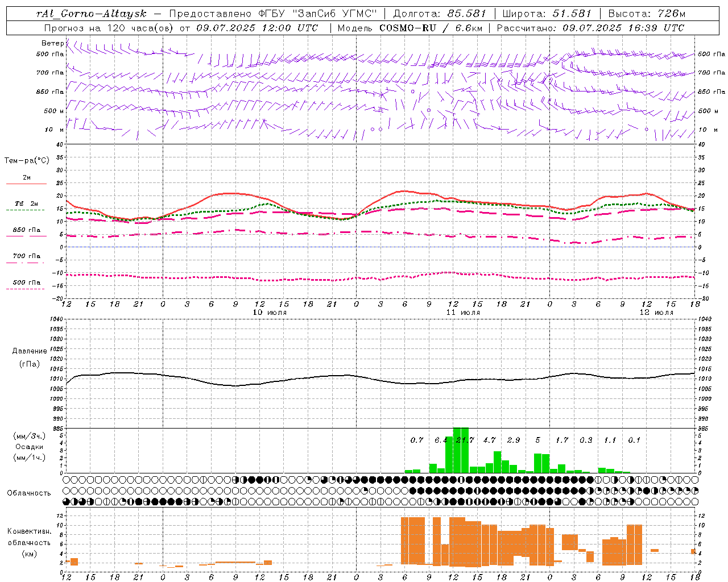
Task: Select the Td 2м dew point legend entry
Action: click(x=26, y=203)
